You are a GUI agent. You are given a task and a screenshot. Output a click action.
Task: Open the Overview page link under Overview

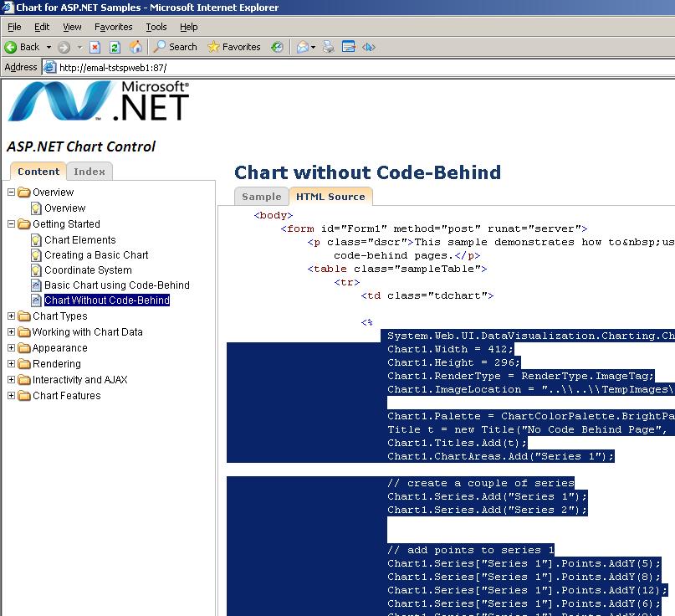tap(65, 208)
